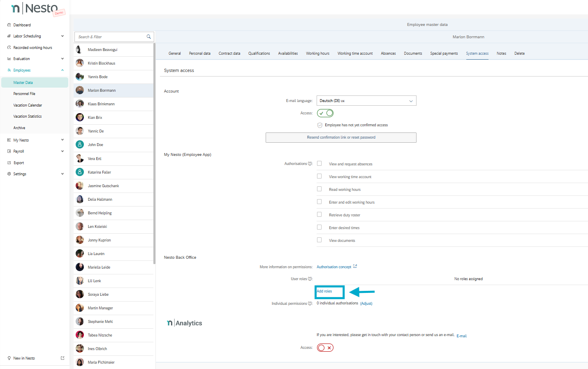Image resolution: width=588 pixels, height=369 pixels.
Task: Open the E-mail language dropdown
Action: click(366, 101)
